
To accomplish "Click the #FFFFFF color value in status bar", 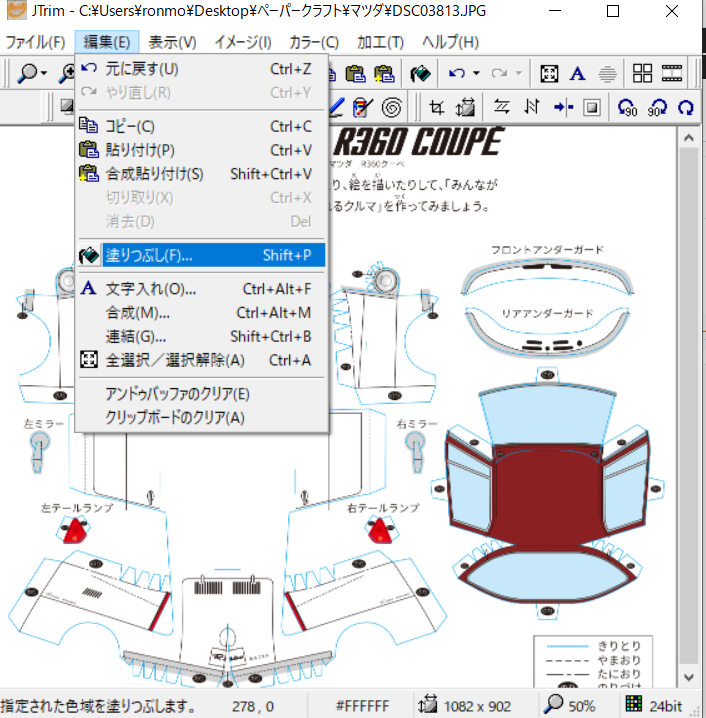I will click(362, 706).
